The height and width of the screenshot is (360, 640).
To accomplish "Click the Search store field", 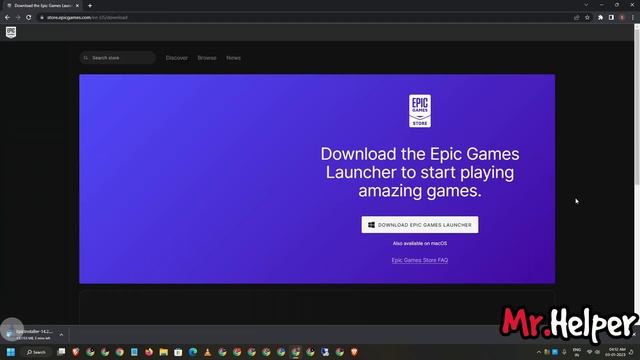I will click(118, 58).
